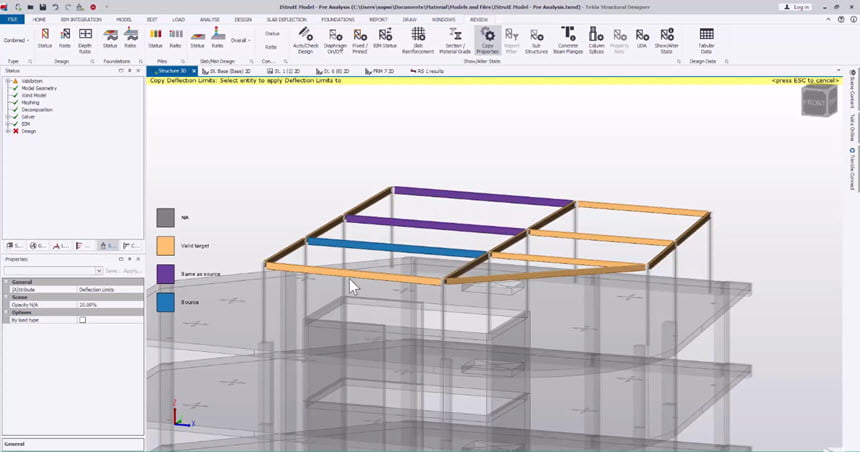Expand the Design tree node
860x452 pixels.
[x=8, y=131]
